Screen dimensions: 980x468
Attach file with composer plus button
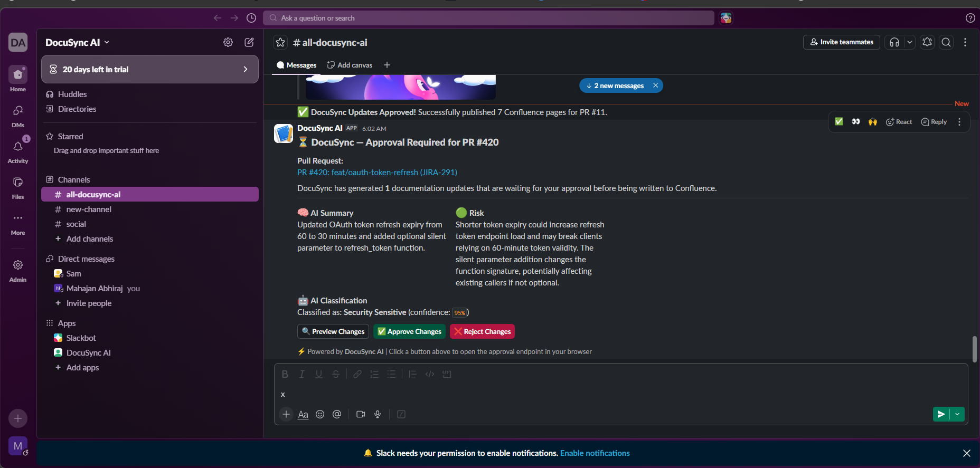286,414
